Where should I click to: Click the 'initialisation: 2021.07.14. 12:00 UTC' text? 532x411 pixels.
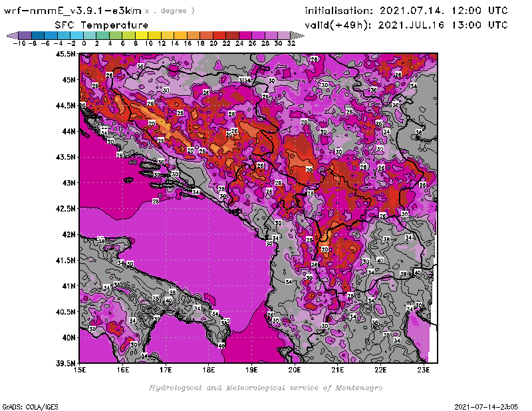click(406, 11)
